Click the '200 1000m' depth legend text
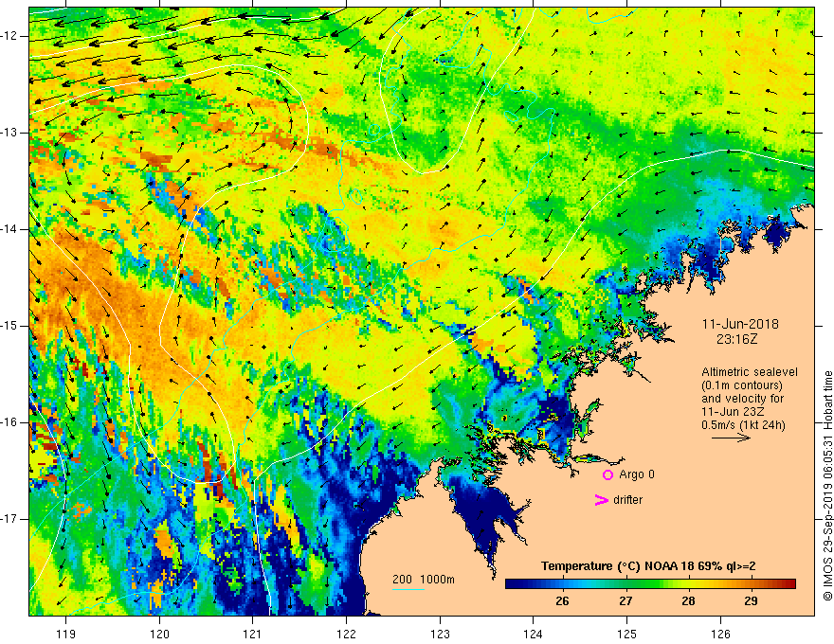Viewport: 834px width, 644px height. pyautogui.click(x=424, y=580)
